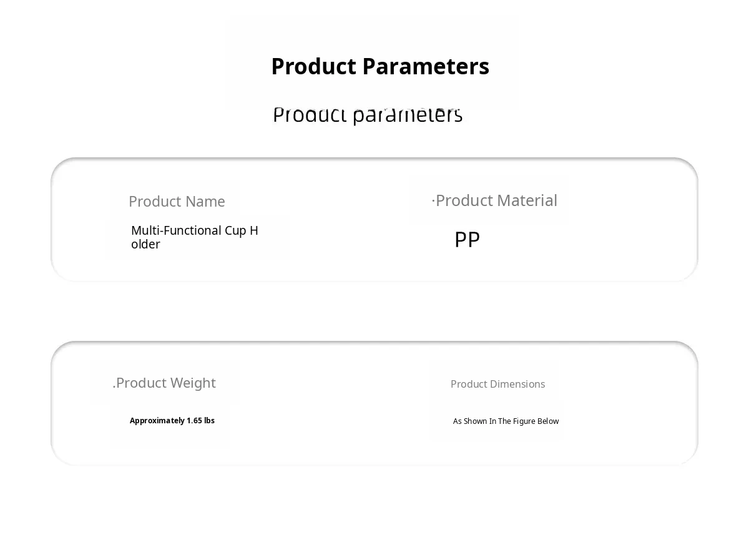Click the word "Cup" in product name
The height and width of the screenshot is (560, 749).
[235, 230]
